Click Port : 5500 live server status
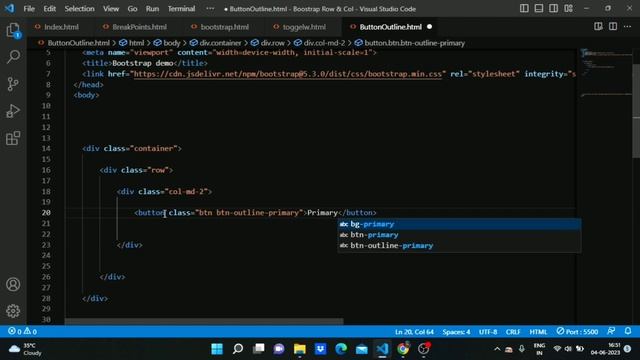The image size is (640, 360). coord(577,331)
